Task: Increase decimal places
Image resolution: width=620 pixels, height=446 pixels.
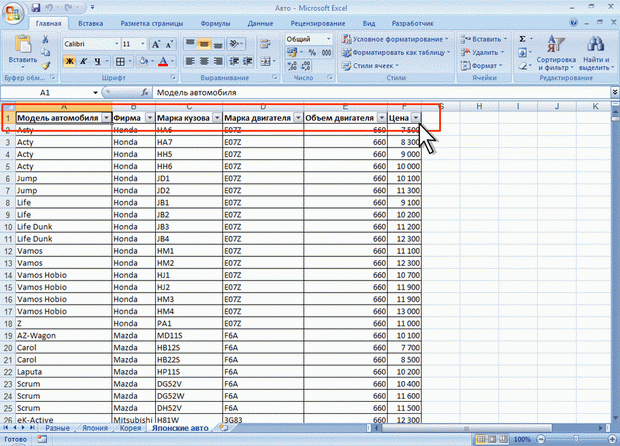Action: tap(292, 66)
